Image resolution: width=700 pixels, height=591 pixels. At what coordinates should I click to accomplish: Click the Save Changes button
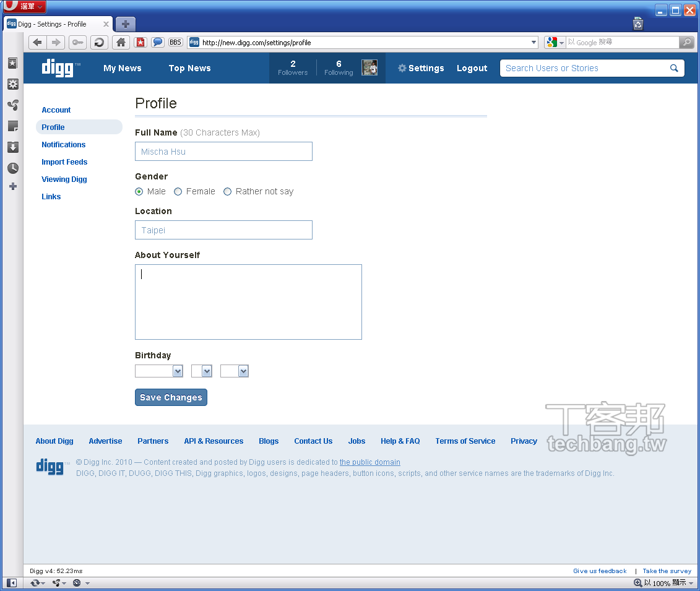171,397
